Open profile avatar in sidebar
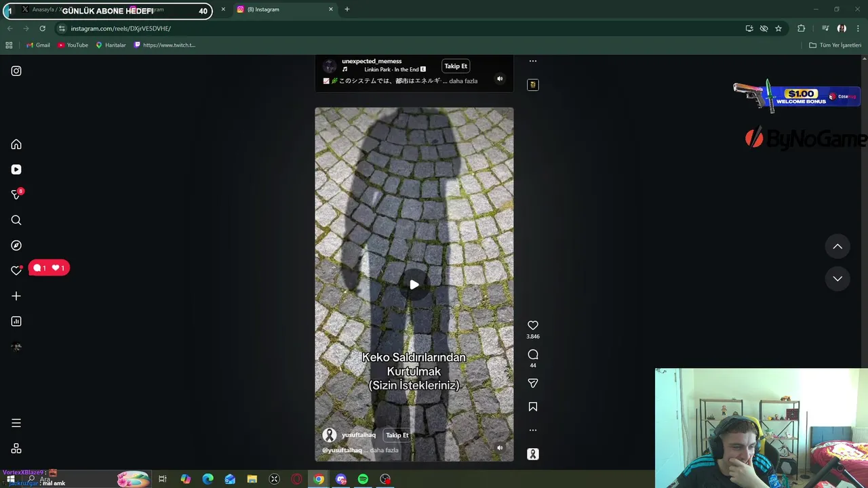This screenshot has height=488, width=868. (x=16, y=347)
